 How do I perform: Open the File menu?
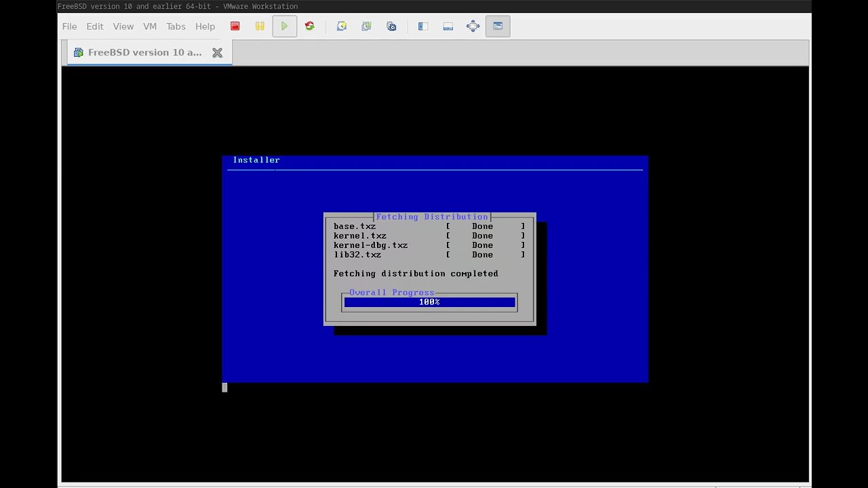click(69, 26)
